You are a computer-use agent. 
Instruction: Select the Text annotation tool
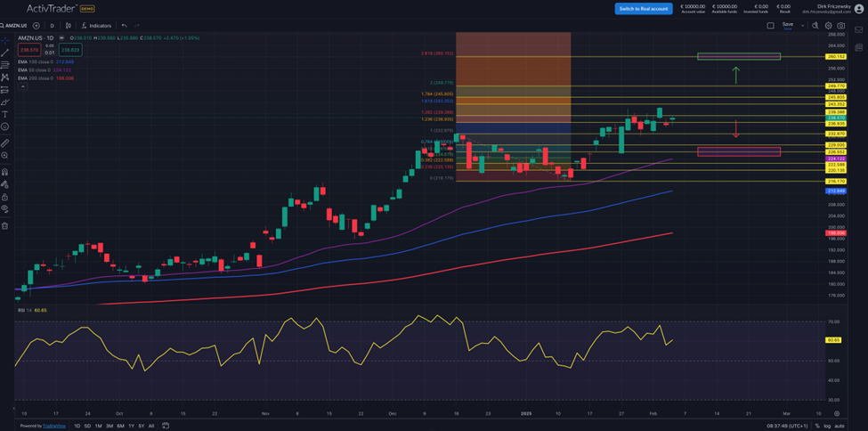point(5,114)
